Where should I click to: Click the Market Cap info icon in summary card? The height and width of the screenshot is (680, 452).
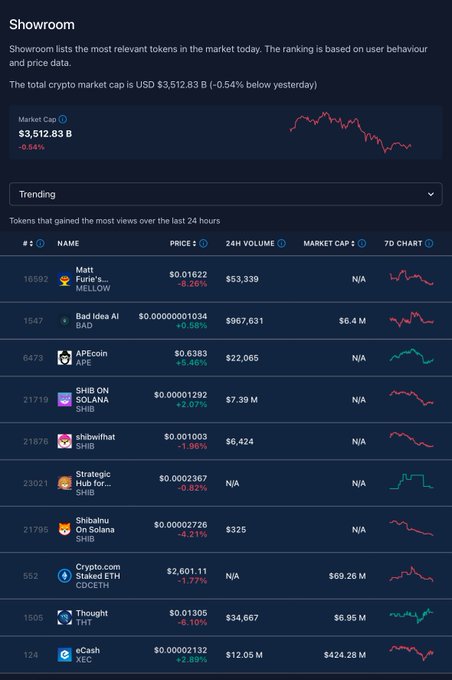pyautogui.click(x=63, y=119)
